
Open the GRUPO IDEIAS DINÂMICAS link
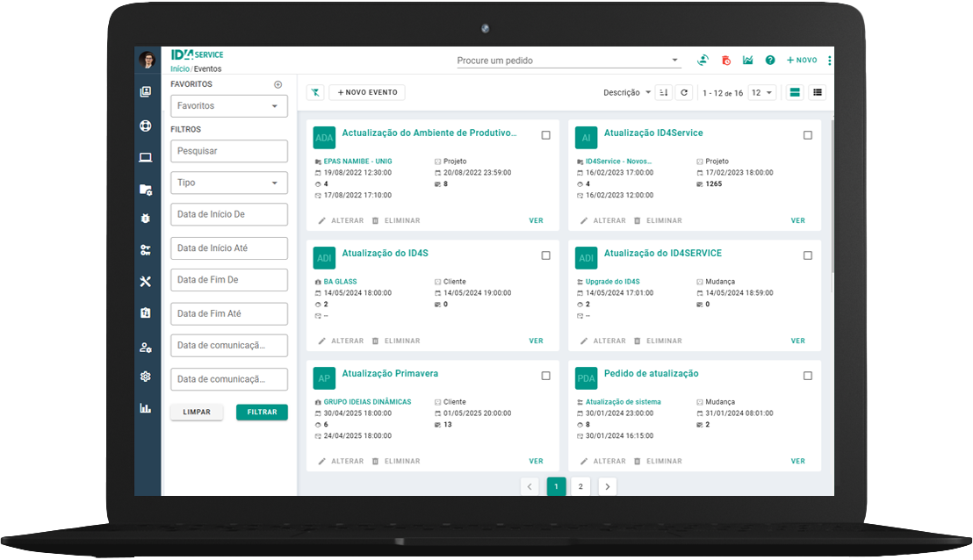(367, 402)
